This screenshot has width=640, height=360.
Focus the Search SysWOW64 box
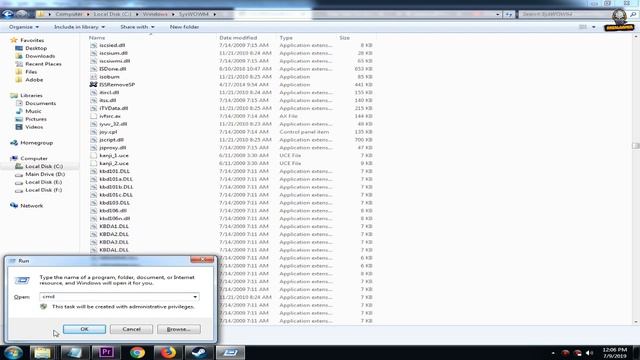[x=565, y=14]
